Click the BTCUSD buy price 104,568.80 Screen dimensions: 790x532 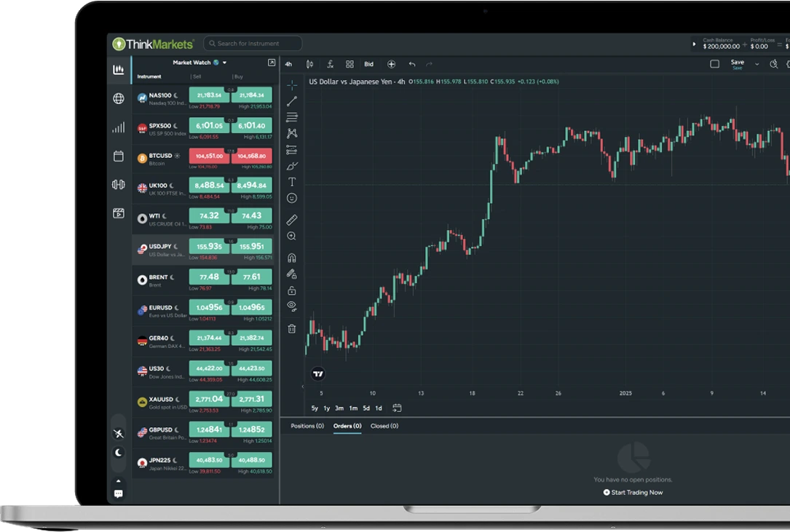pyautogui.click(x=251, y=156)
